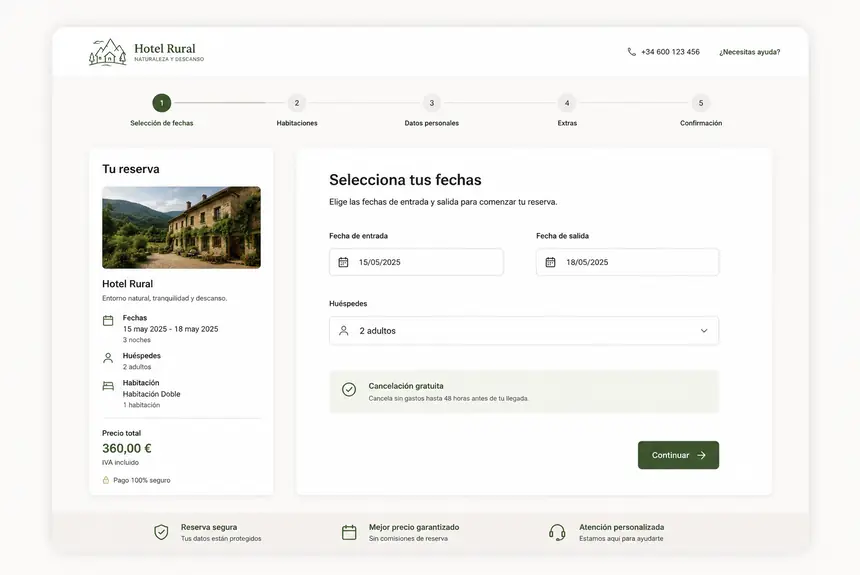Click the Fecha de salida date field 18/05/2025
The image size is (860, 575).
(x=627, y=262)
